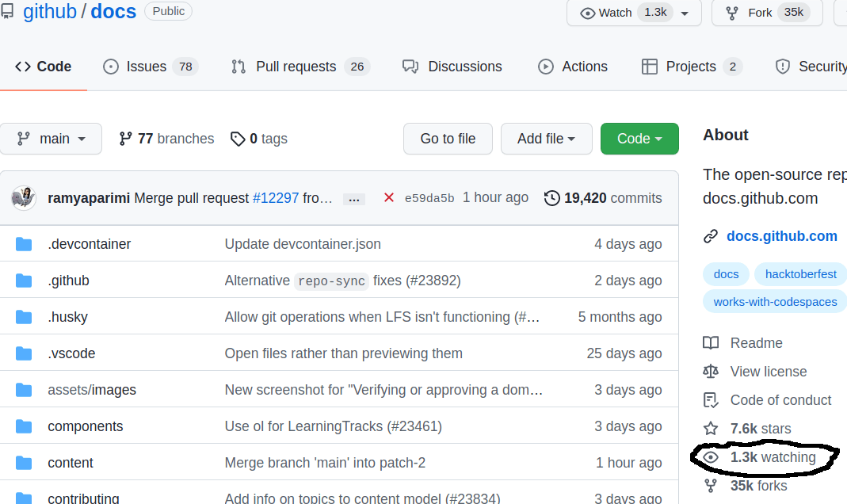Open pull request #12297 link
Image resolution: width=847 pixels, height=504 pixels.
click(275, 198)
